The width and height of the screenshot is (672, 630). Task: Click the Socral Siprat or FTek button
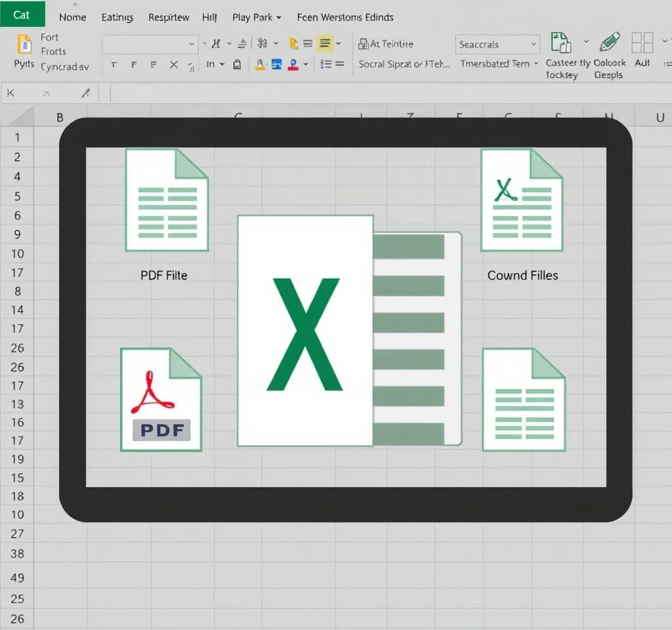pyautogui.click(x=404, y=64)
